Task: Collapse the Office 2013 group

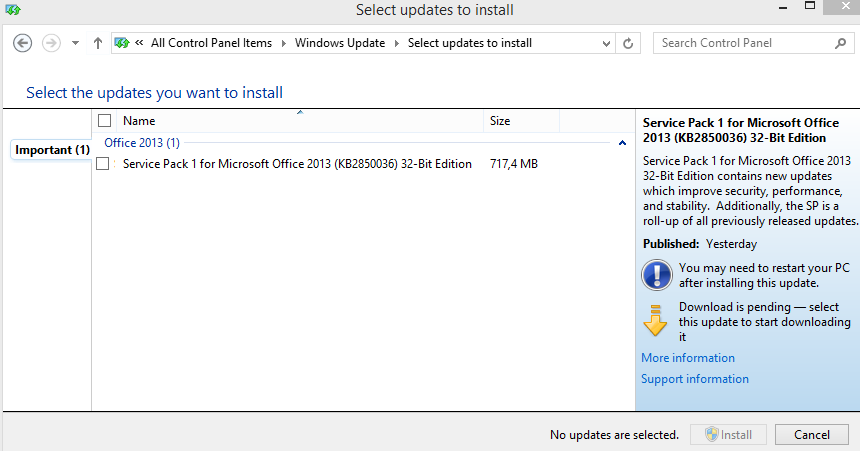Action: (623, 144)
